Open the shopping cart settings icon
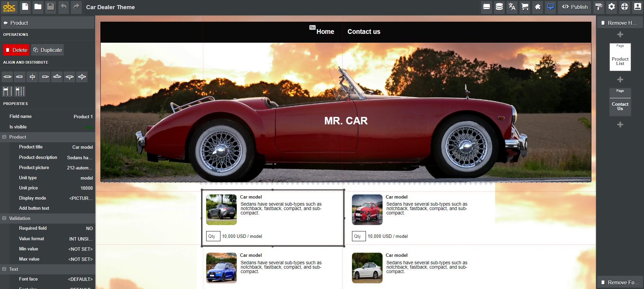The image size is (644, 289). 525,7
